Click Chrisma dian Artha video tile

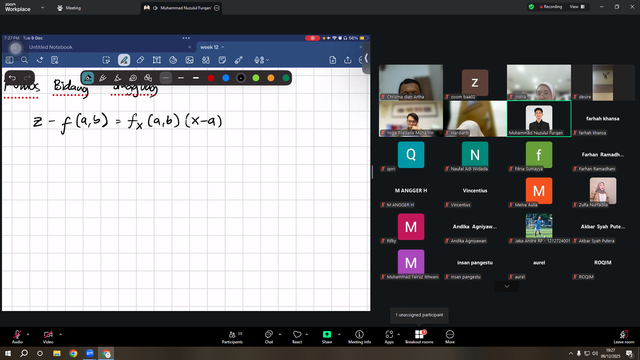[411, 82]
